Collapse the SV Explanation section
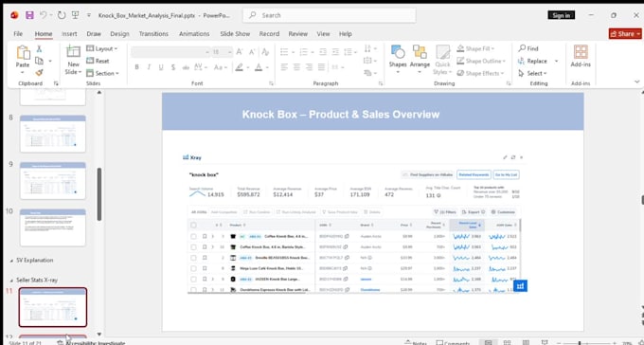The image size is (644, 345). tap(11, 261)
